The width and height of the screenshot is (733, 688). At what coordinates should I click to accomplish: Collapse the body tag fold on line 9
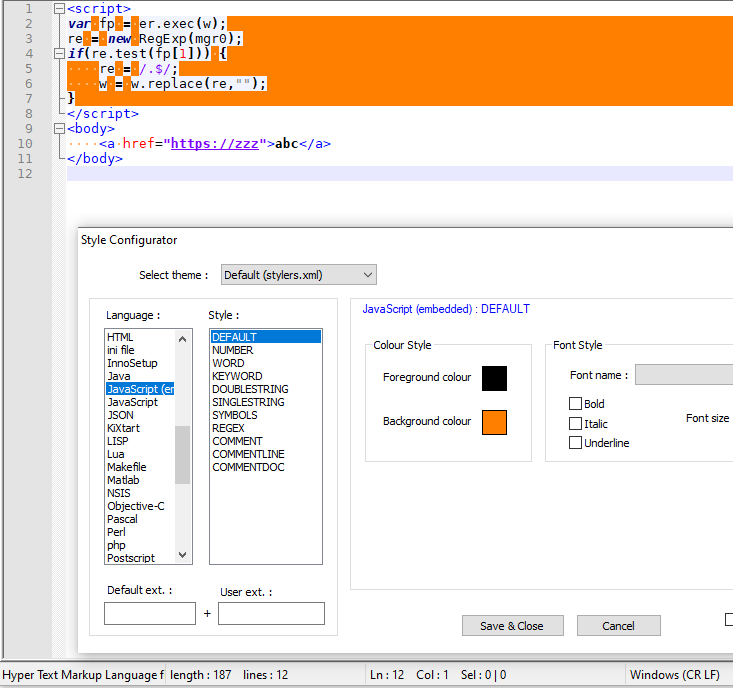click(x=59, y=129)
